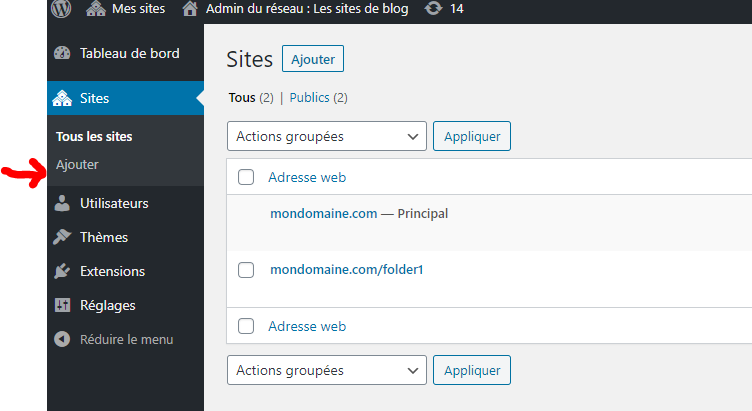Click the Extensions plugin icon

(63, 272)
